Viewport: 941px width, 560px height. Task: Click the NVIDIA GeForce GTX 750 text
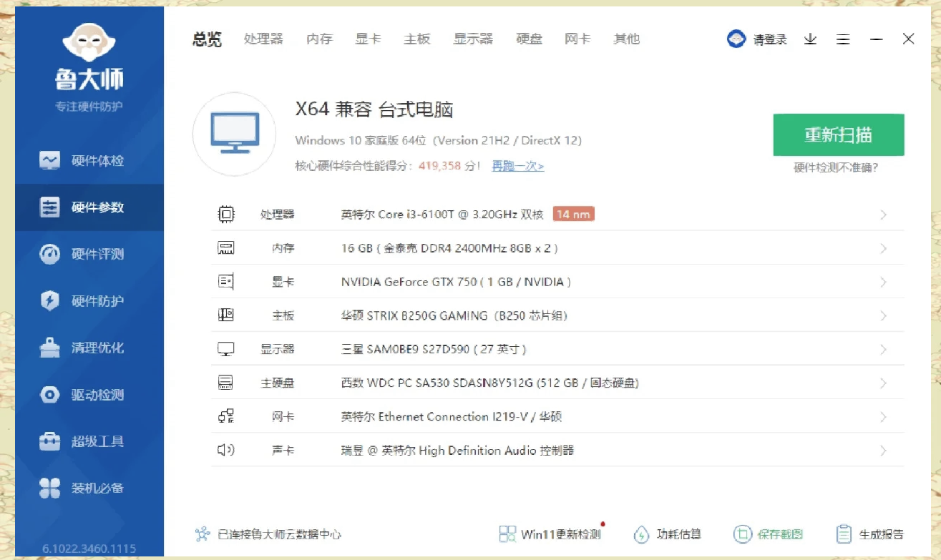coord(456,282)
